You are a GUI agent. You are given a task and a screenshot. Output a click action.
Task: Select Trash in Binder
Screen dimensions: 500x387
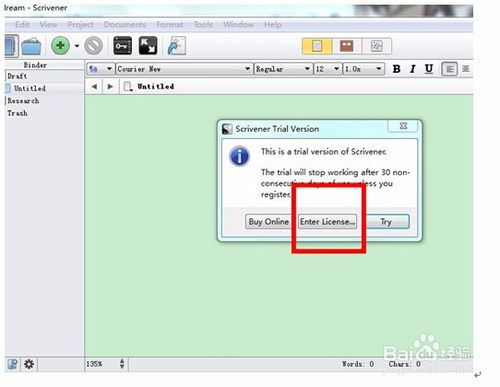pyautogui.click(x=17, y=113)
